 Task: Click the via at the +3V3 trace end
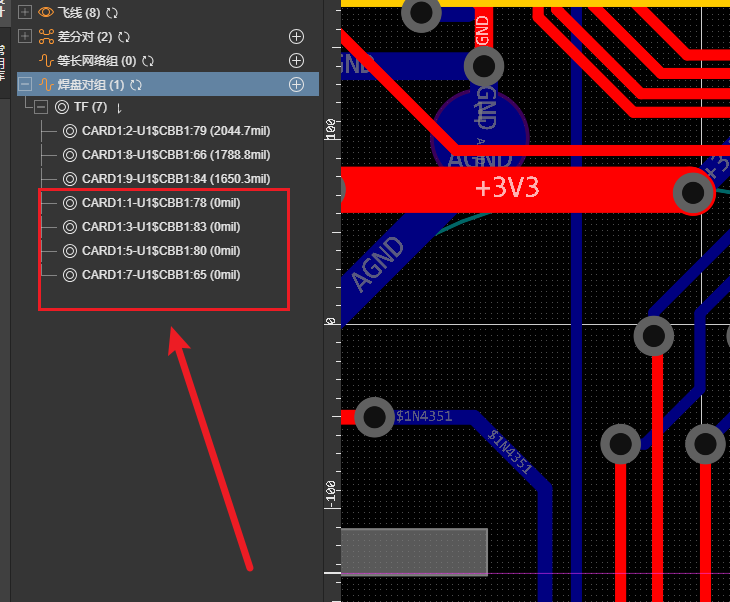coord(693,193)
